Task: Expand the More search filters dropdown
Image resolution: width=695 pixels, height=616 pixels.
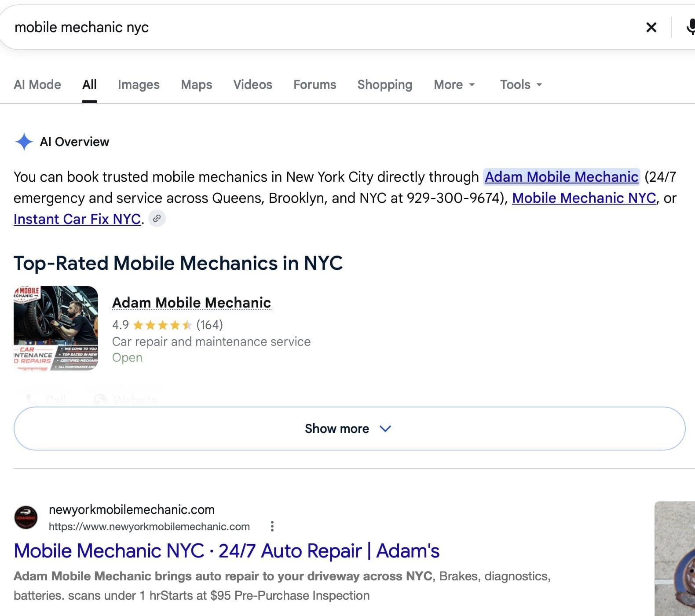Action: click(454, 84)
